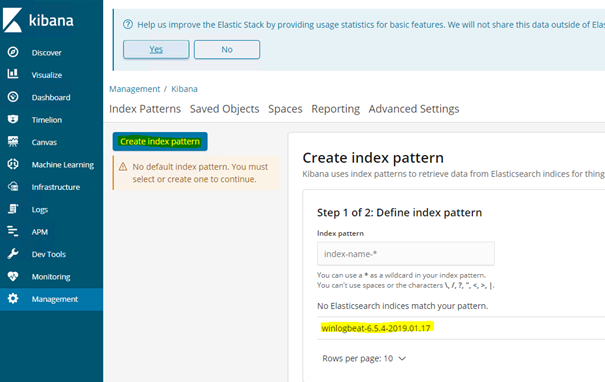605x382 pixels.
Task: Go to Dashboard in the sidebar
Action: click(51, 97)
